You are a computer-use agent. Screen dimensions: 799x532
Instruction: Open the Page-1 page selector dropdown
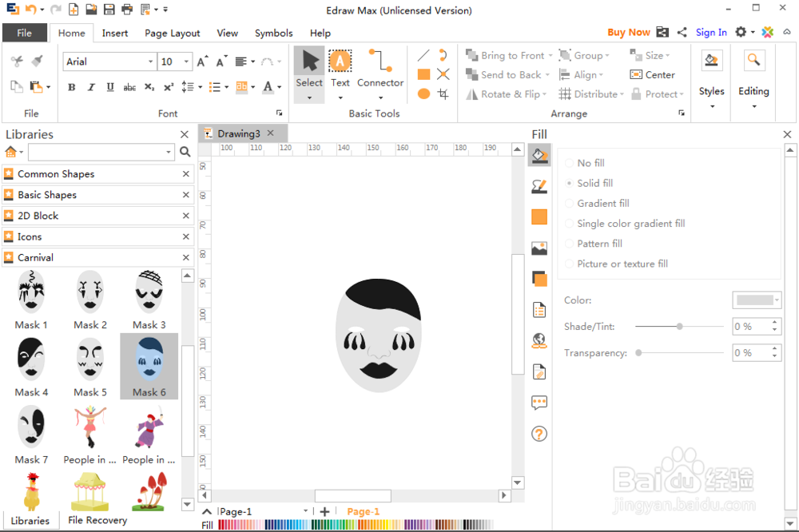coord(305,510)
